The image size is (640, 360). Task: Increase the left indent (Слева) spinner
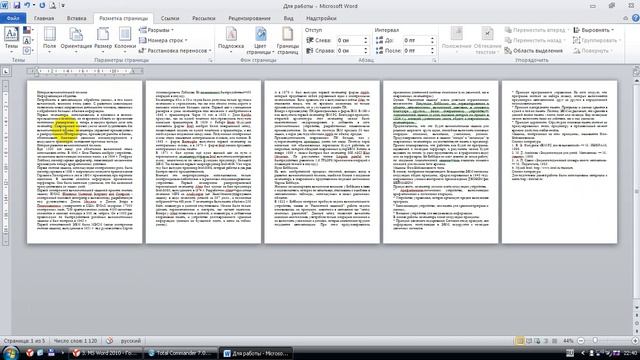[365, 38]
